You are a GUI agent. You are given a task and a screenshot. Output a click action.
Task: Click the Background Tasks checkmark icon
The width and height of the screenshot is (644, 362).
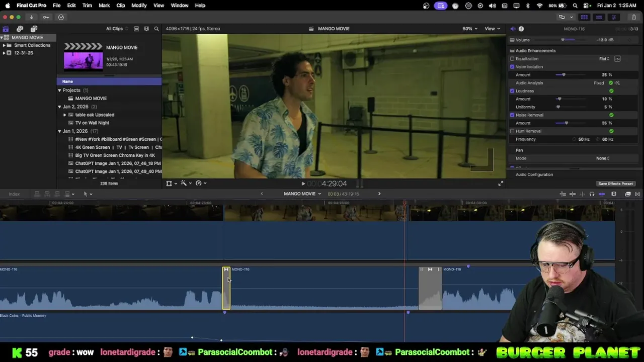pyautogui.click(x=61, y=17)
